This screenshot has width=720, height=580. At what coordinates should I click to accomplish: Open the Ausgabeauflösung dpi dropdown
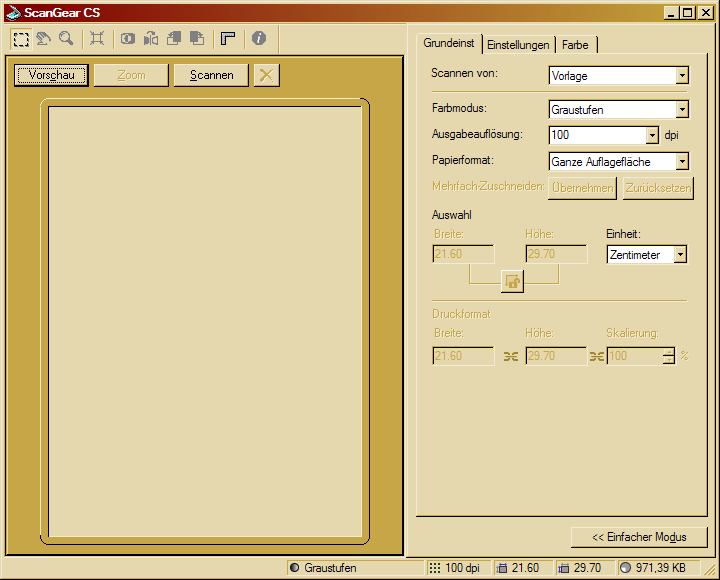[652, 135]
